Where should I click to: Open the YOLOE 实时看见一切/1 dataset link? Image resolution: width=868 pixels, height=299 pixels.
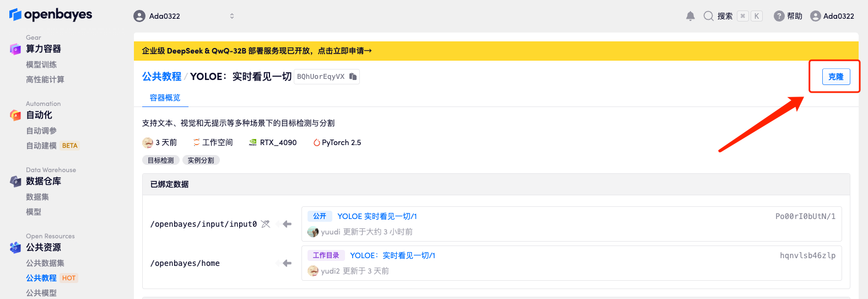tap(377, 216)
